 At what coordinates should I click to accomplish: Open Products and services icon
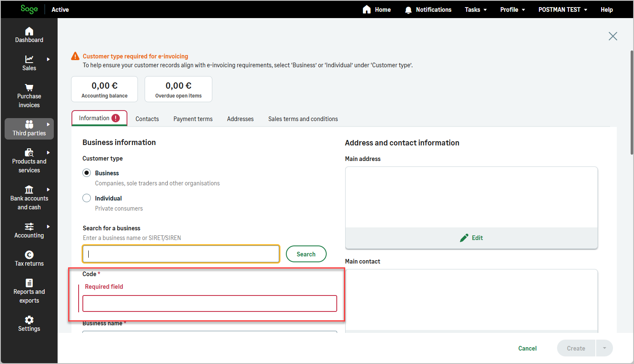click(29, 152)
